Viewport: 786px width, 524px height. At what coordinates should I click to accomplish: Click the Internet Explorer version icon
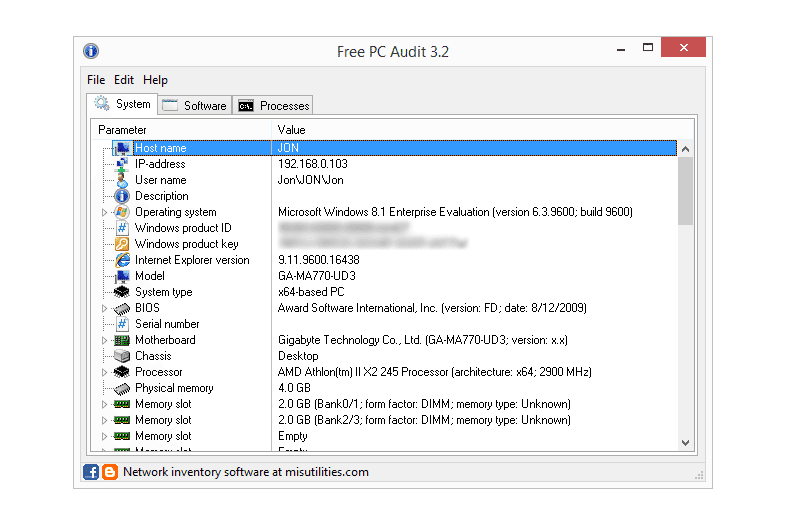point(122,260)
